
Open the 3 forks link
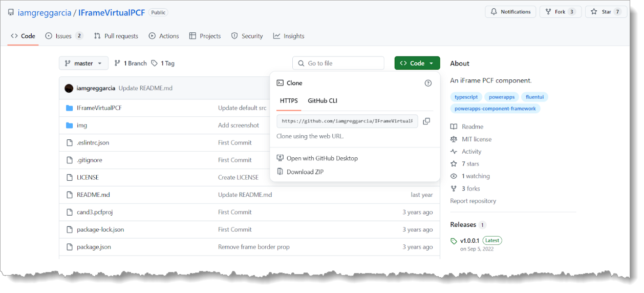465,189
